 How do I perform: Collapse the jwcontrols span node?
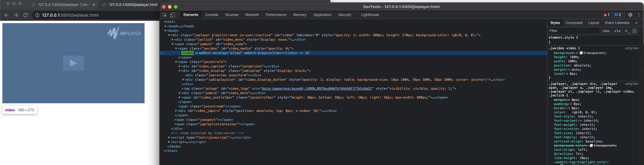[176, 62]
